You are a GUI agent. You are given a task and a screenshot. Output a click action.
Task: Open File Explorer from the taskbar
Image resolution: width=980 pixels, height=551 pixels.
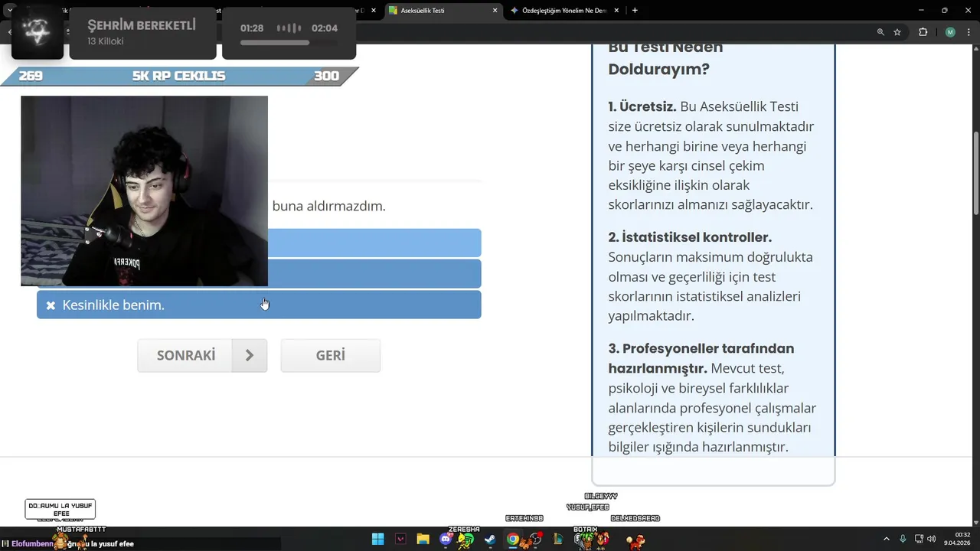[x=423, y=540]
